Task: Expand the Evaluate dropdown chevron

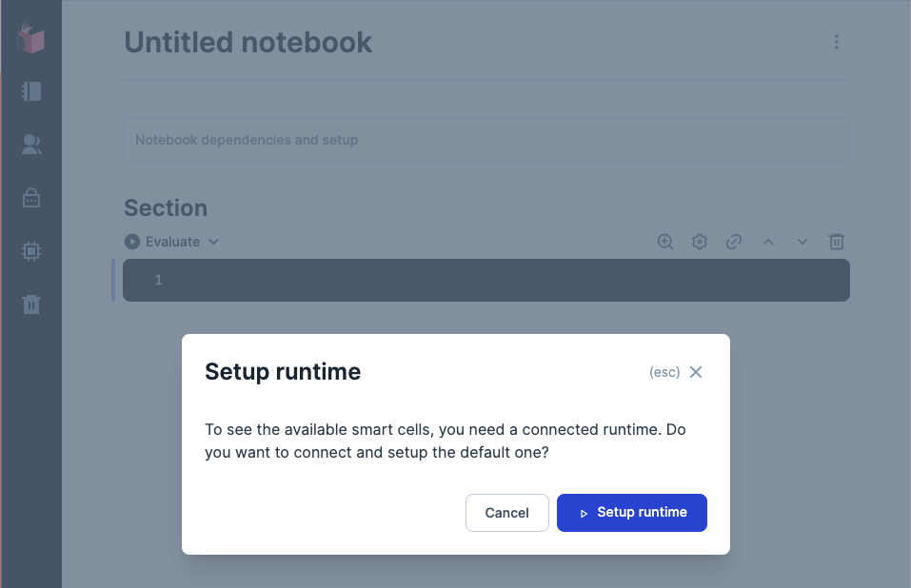Action: [x=213, y=242]
